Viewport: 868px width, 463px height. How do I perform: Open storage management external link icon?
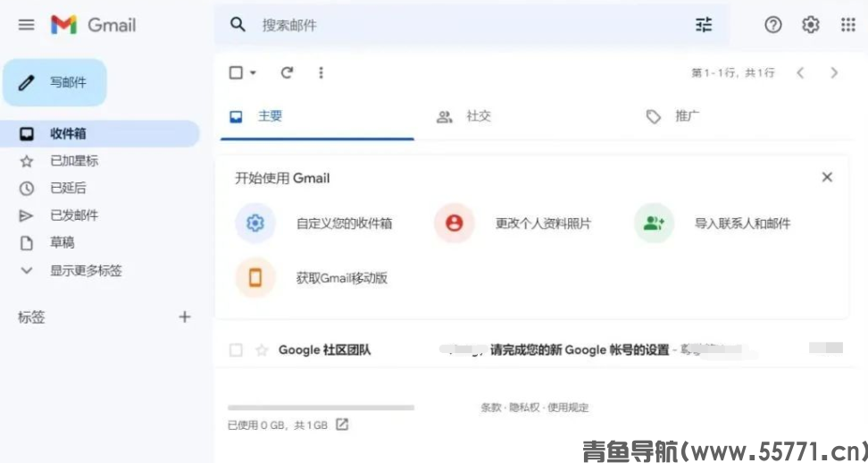[343, 425]
